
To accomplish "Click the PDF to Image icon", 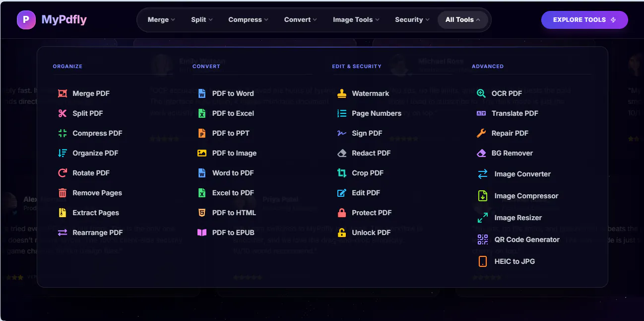I will pyautogui.click(x=202, y=153).
